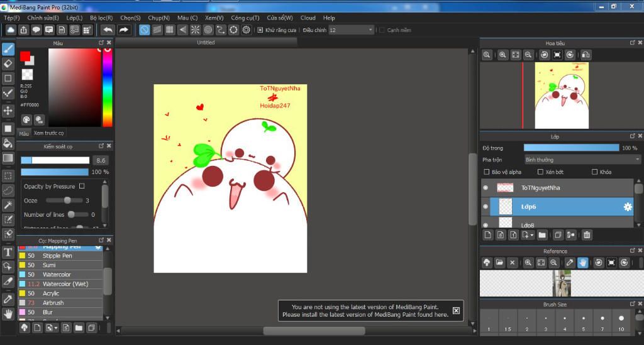Open the Tệp(F) menu
Screen dimensions: 644x345
point(11,18)
